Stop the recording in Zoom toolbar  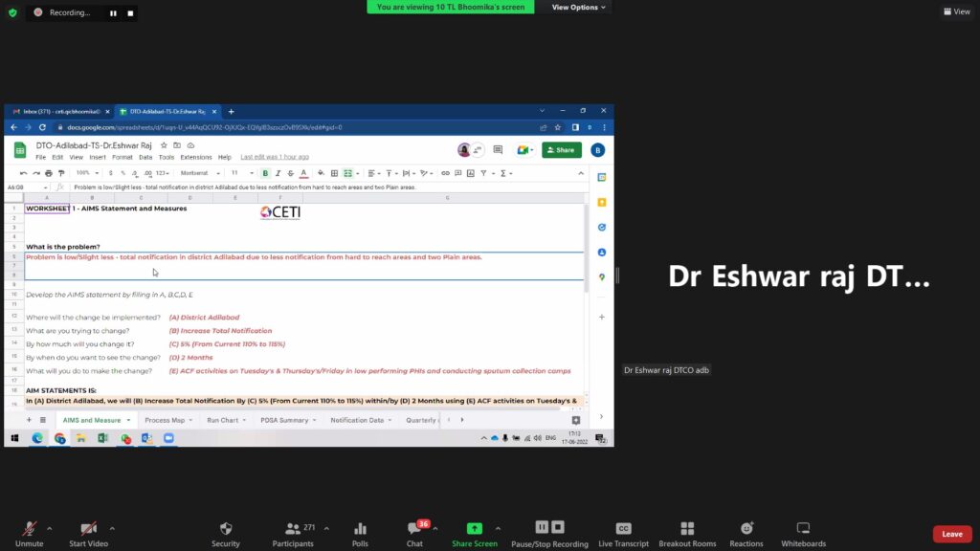click(x=558, y=527)
